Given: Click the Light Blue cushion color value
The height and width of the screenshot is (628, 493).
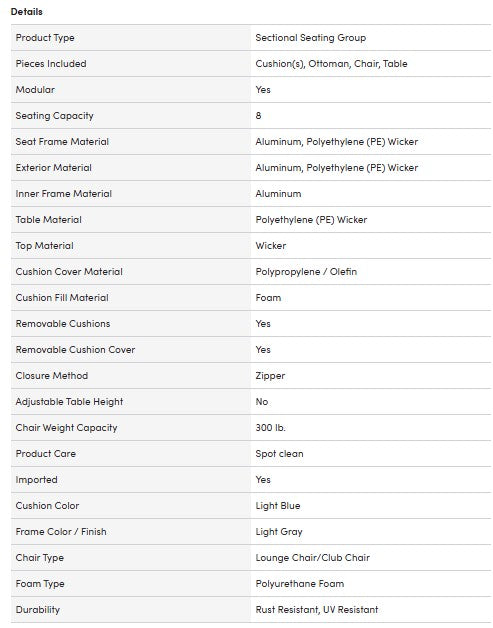Looking at the screenshot, I should (x=278, y=506).
